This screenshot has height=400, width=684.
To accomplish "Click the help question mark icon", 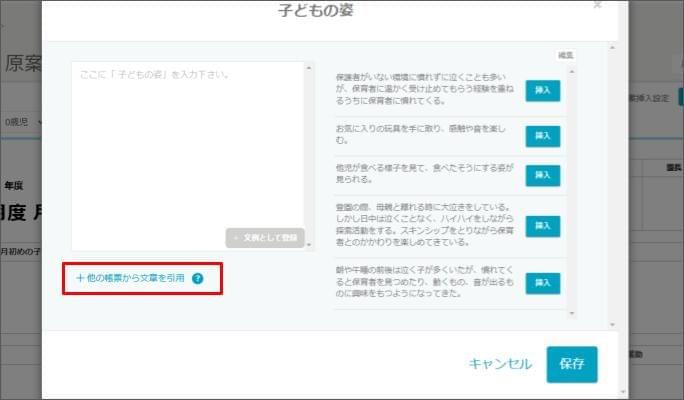I will 197,279.
